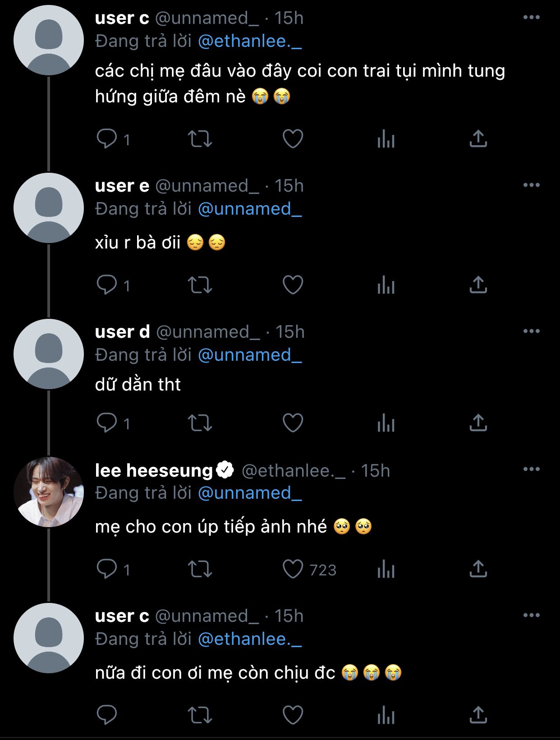The width and height of the screenshot is (560, 740).
Task: Retweet the 'nữa đi con ơi' tweet
Action: [x=200, y=715]
